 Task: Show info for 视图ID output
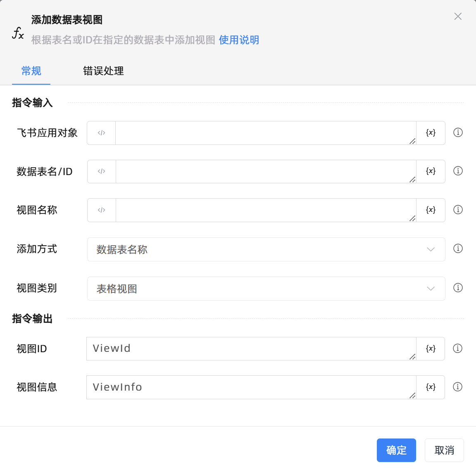457,348
